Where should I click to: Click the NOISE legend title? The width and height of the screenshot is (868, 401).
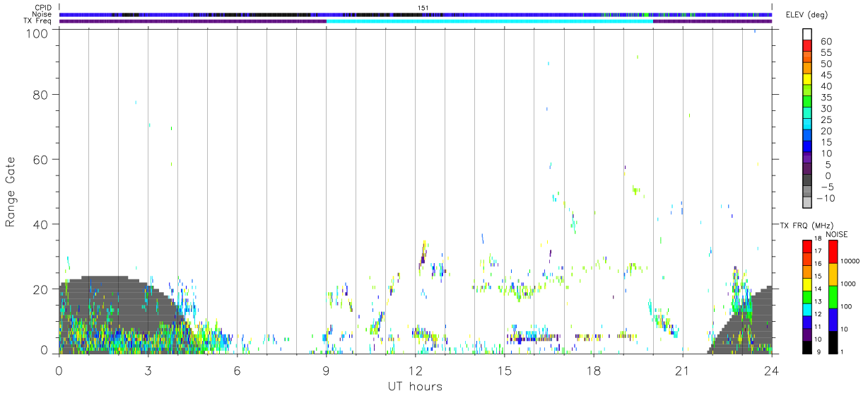[837, 234]
